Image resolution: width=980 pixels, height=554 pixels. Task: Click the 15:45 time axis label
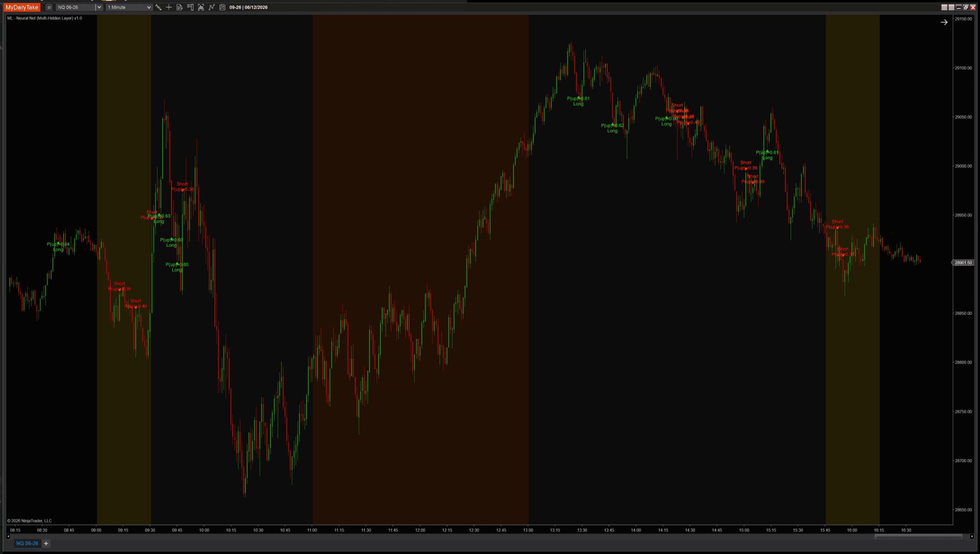tap(825, 530)
